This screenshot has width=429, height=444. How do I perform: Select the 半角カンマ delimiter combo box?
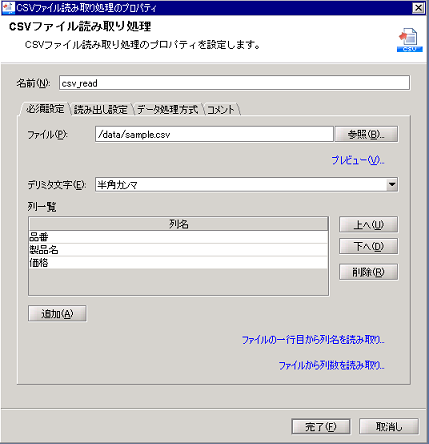coord(246,184)
